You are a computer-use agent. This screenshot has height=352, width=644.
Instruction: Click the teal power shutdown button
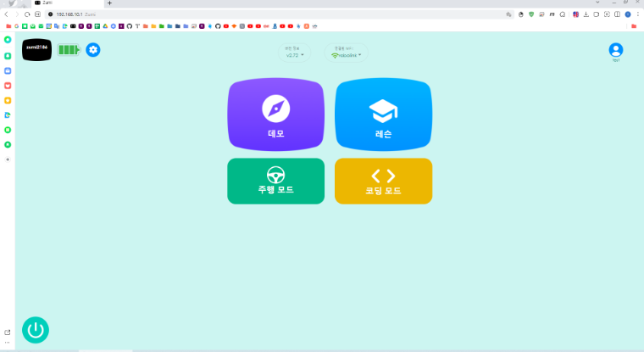[36, 330]
